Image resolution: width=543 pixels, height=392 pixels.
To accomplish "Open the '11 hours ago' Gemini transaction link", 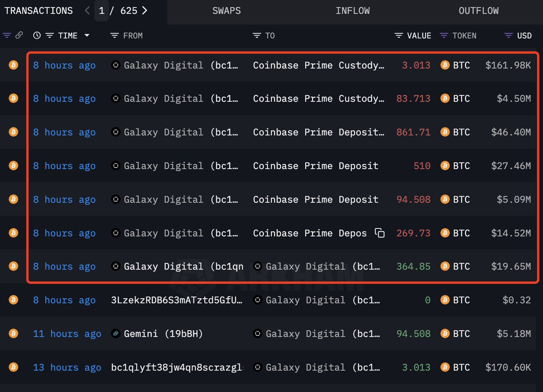I will point(67,334).
